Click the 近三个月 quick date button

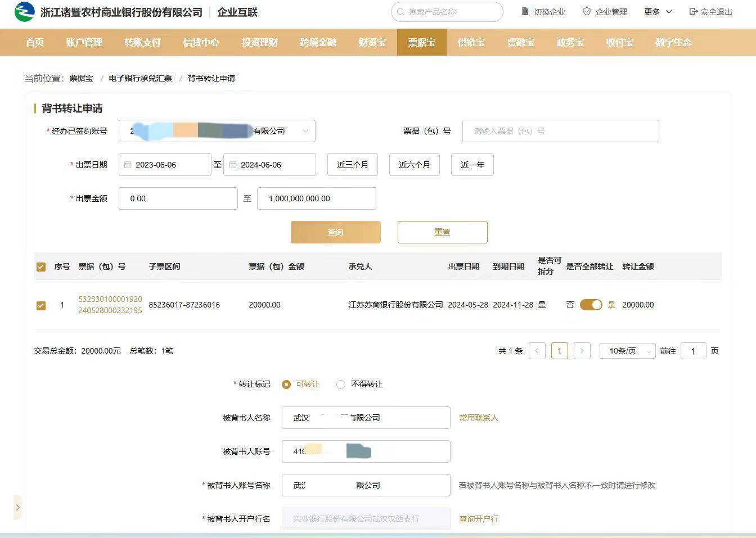(353, 165)
